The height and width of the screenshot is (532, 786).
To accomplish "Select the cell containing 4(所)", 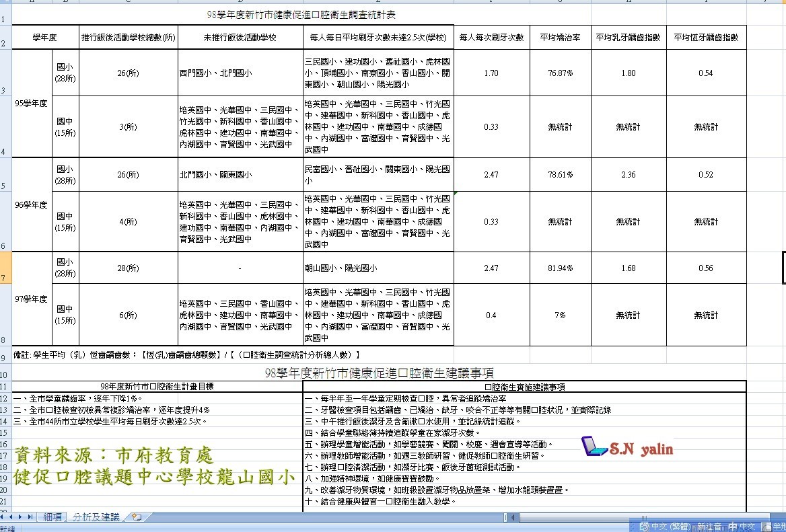I will coord(129,221).
